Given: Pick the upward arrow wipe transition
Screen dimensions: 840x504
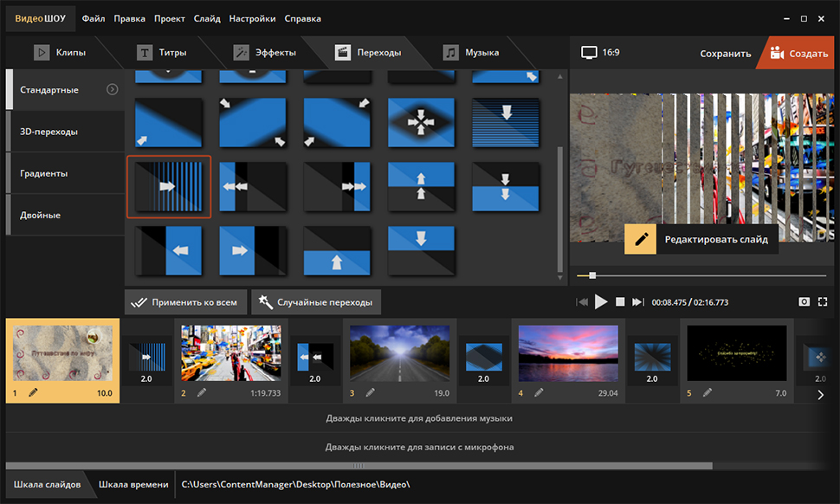Looking at the screenshot, I should [337, 250].
